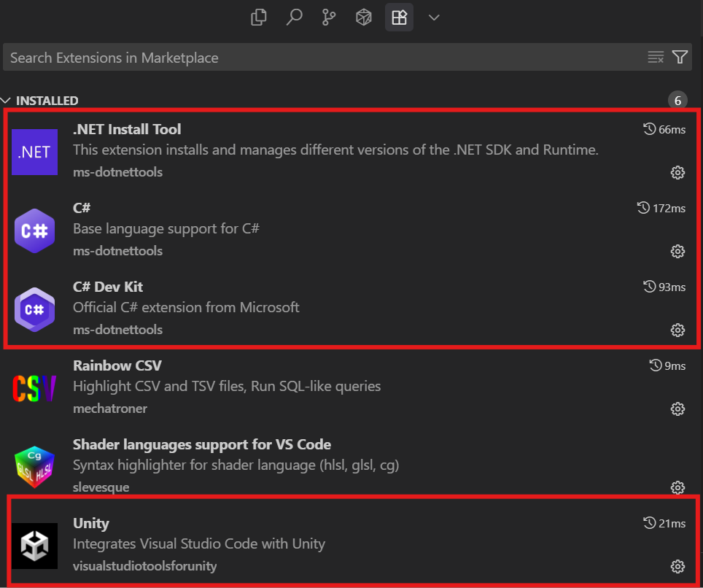Click description 'Integrates Visual Studio Code with Unity'
Viewport: 703px width, 588px height.
tap(199, 543)
